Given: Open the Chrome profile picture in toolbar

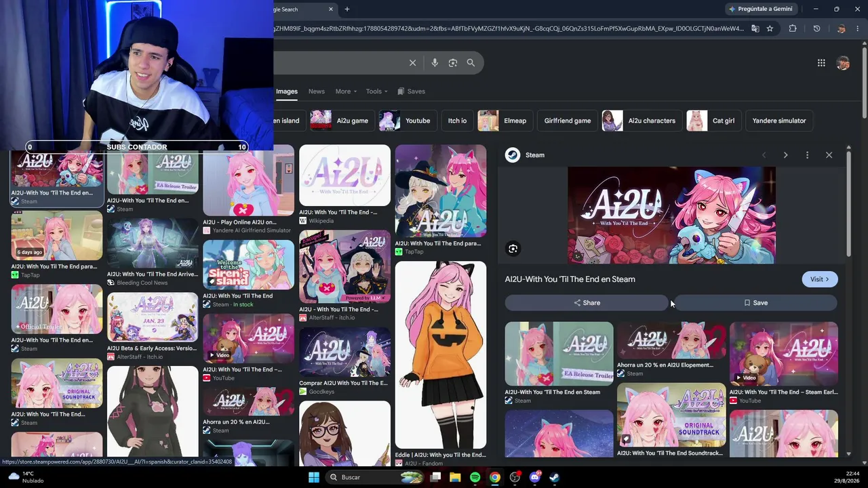Looking at the screenshot, I should [841, 28].
